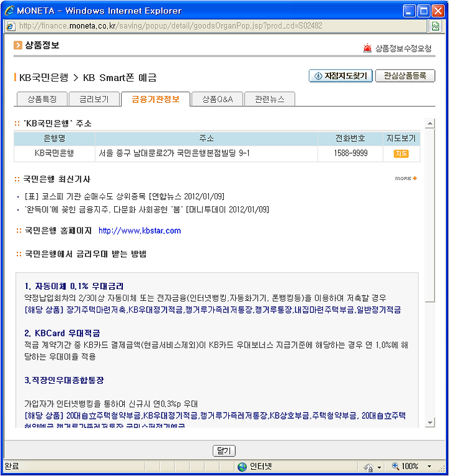Click the 관심상품등록 button
The image size is (449, 476).
click(405, 76)
